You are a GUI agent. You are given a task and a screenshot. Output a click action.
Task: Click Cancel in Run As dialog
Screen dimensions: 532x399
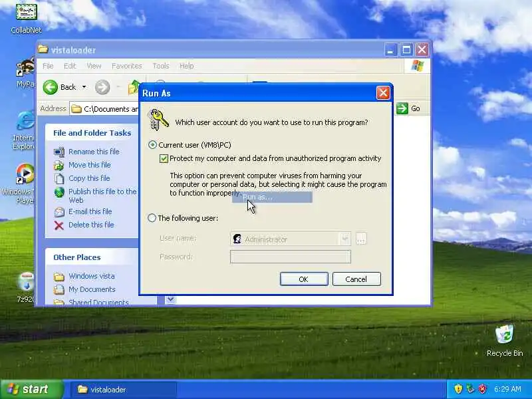point(356,279)
